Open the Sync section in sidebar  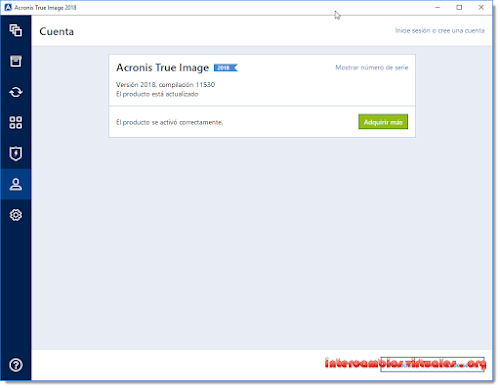pyautogui.click(x=16, y=92)
